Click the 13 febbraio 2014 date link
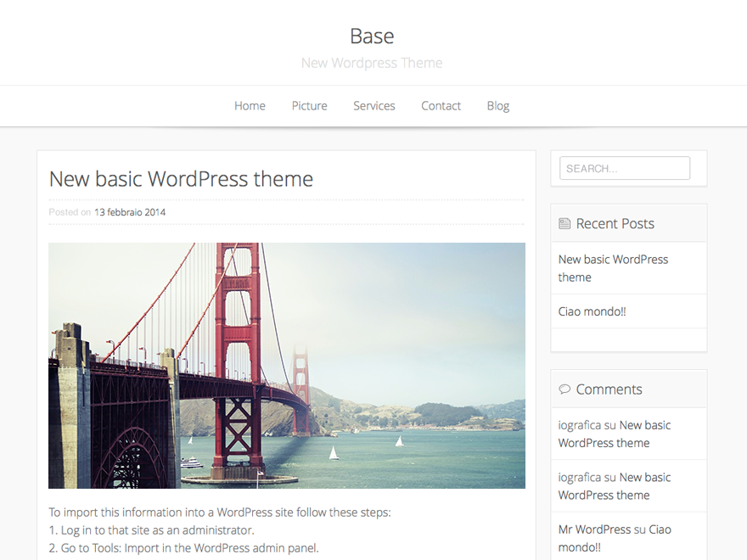 click(130, 212)
